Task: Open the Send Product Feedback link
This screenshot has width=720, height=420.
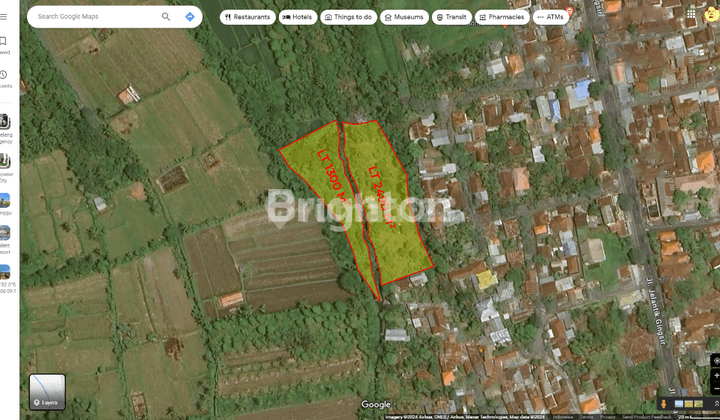Action: [647, 417]
